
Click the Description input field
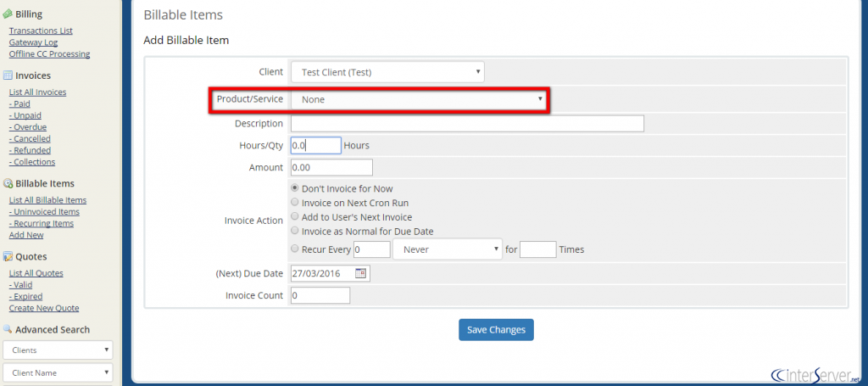click(x=467, y=124)
